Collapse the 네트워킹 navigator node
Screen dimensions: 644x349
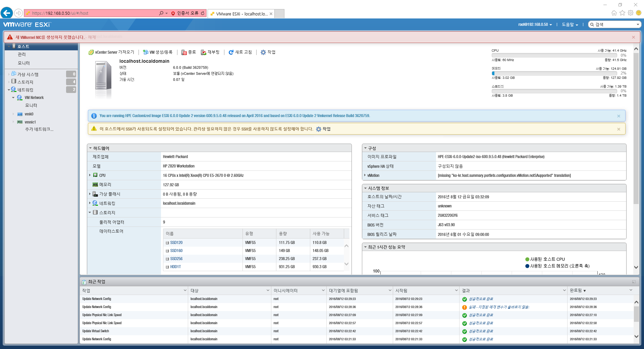pos(9,90)
